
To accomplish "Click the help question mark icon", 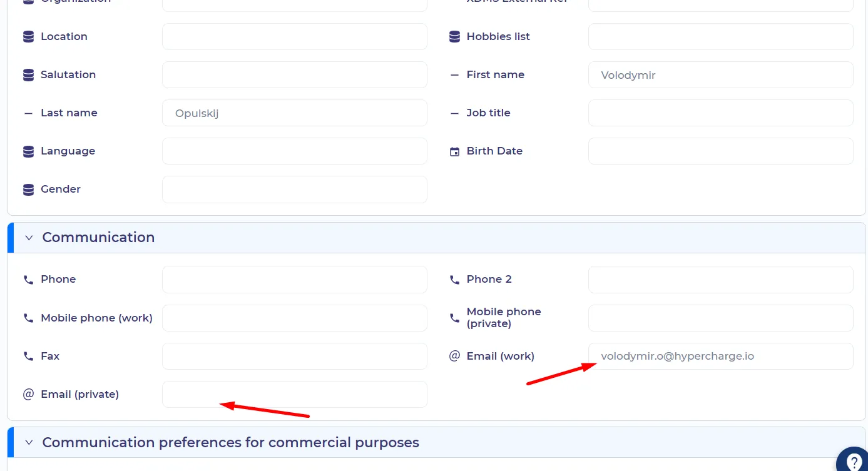I will [x=854, y=462].
